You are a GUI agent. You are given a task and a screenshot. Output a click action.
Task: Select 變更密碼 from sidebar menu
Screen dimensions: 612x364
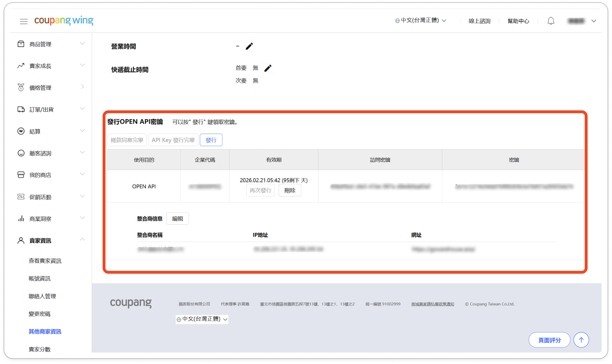click(39, 314)
